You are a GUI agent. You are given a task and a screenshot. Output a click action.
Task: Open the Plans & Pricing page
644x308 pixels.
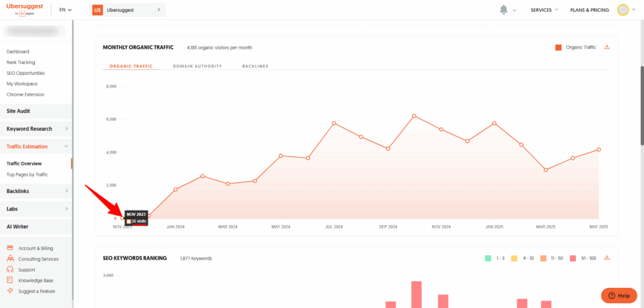589,10
